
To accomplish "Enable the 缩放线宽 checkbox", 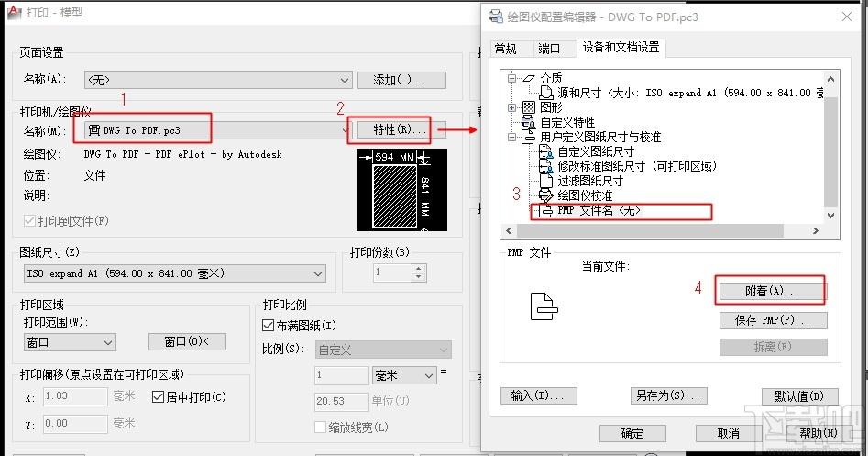I will tap(321, 428).
